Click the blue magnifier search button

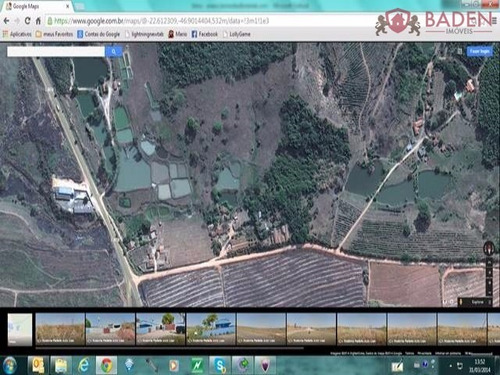114,51
